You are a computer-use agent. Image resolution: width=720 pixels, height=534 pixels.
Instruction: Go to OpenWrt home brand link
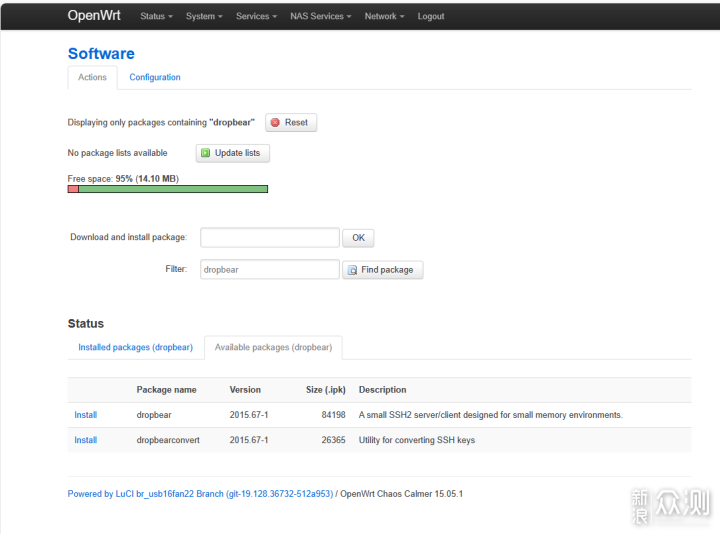tap(94, 15)
